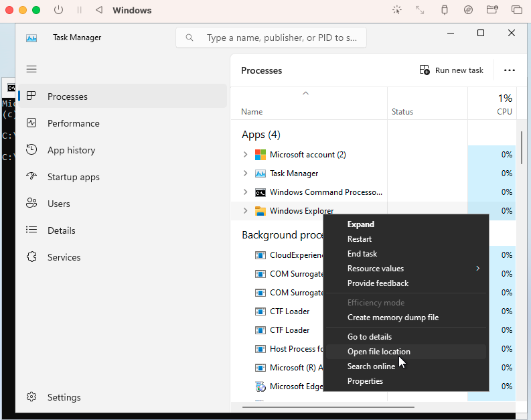Open the hamburger navigation menu

click(x=31, y=69)
